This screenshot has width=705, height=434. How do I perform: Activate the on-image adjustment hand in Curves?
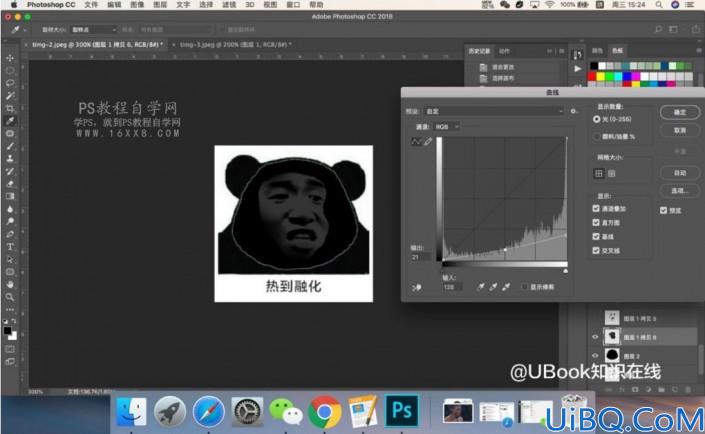click(417, 287)
